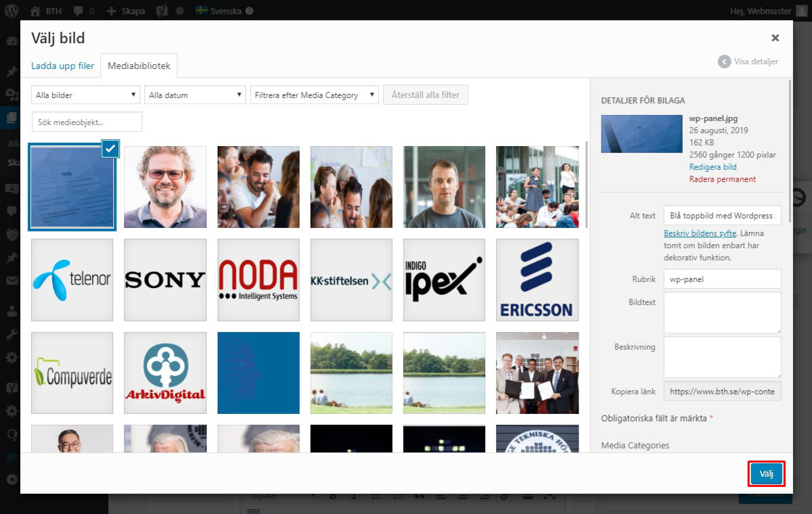
Task: Click the Beskriv bildens syfte link
Action: coord(700,233)
